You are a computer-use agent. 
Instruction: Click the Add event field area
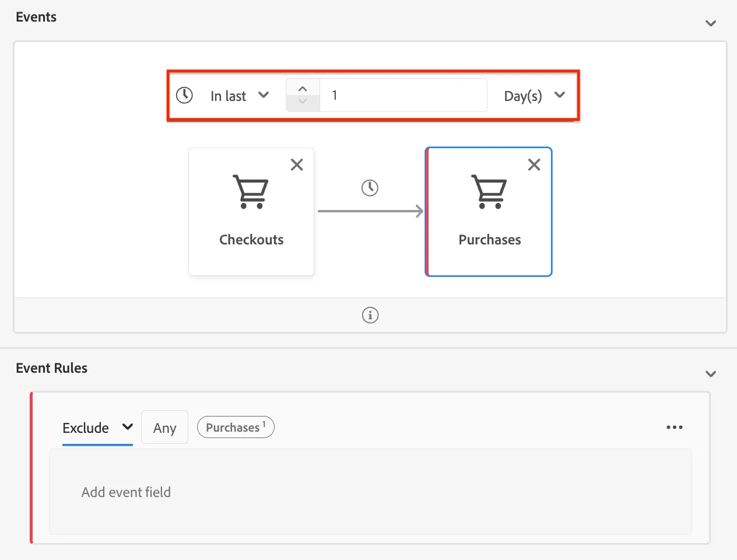pos(370,492)
